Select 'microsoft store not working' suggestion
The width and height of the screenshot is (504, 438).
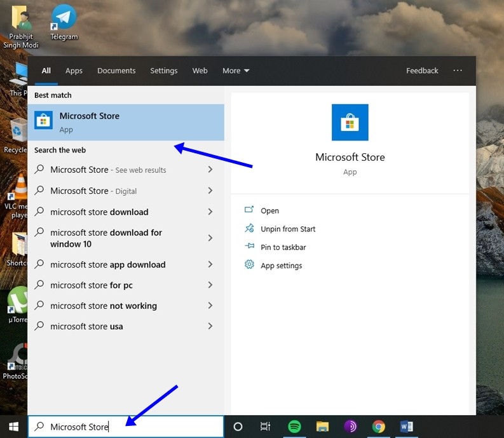[126, 306]
